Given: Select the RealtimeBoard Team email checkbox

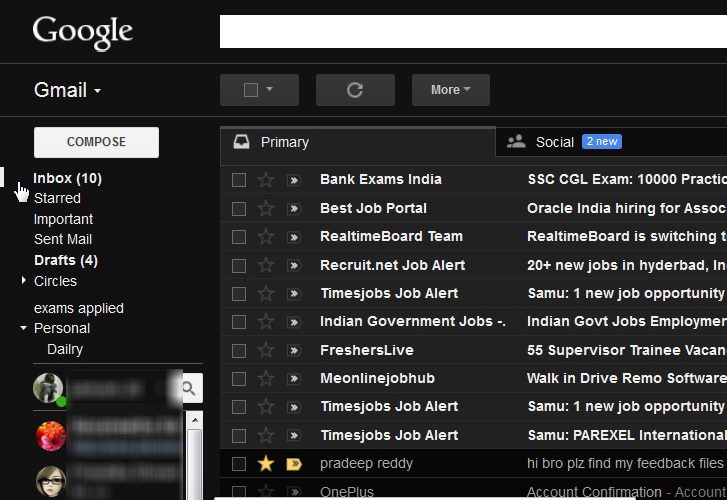Looking at the screenshot, I should (x=239, y=237).
